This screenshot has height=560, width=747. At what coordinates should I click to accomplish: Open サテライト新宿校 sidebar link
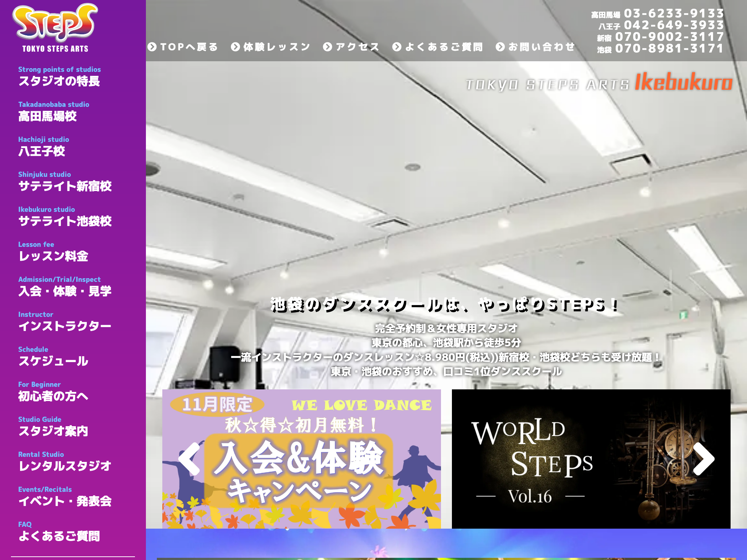pos(65,186)
